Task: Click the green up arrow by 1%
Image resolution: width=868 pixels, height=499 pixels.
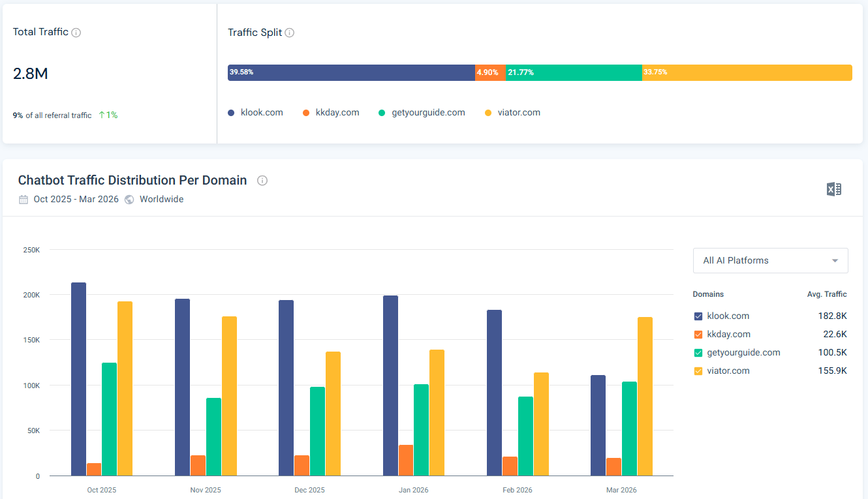Action: [102, 115]
